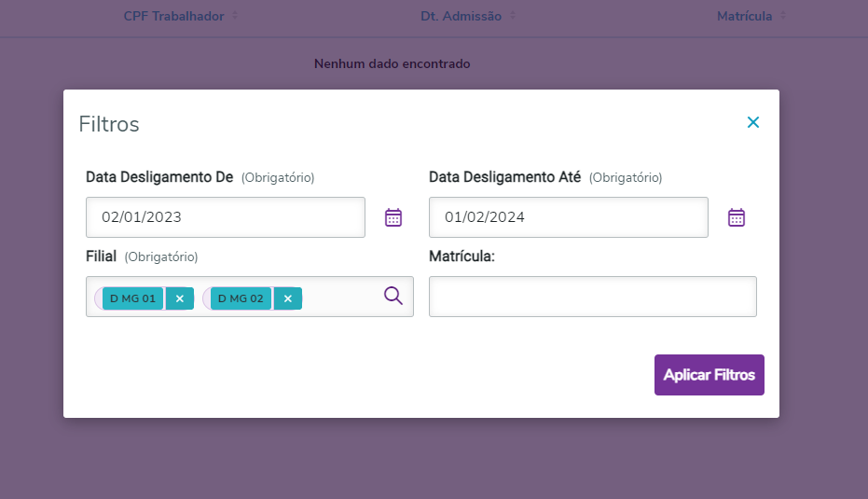Focus the Data Desligamento Até date field
Screen dimensions: 868x499
(568, 217)
